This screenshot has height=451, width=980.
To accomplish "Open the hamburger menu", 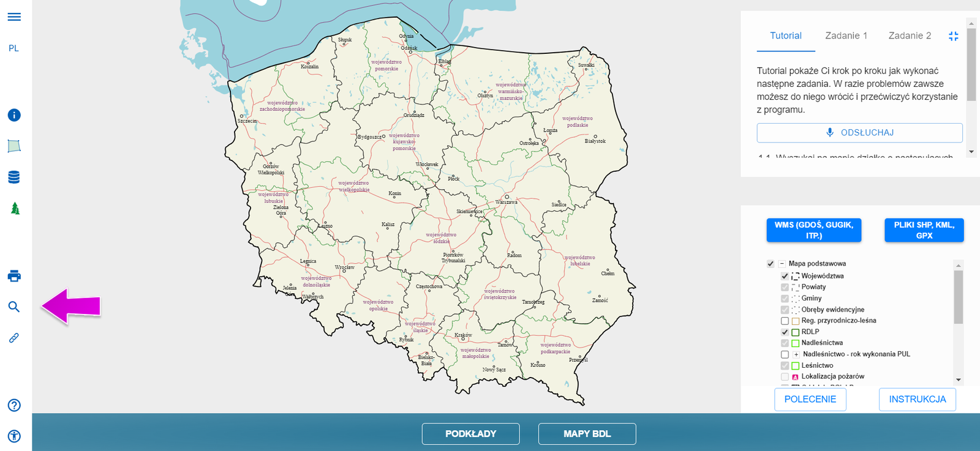I will click(14, 17).
